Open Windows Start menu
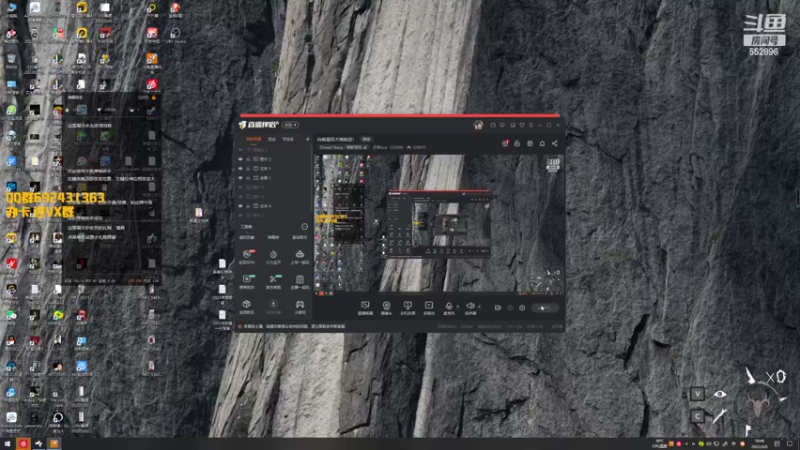 point(8,444)
